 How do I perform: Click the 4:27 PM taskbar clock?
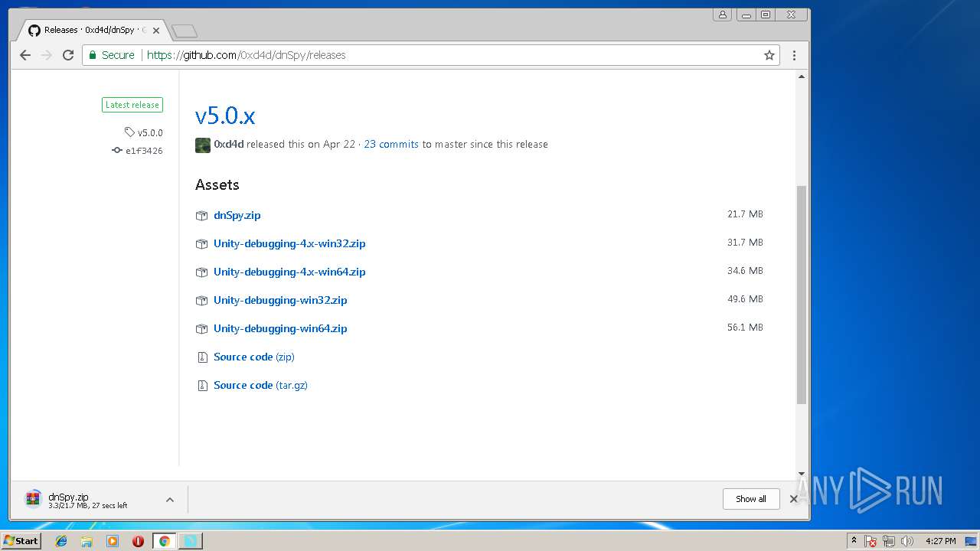coord(941,541)
